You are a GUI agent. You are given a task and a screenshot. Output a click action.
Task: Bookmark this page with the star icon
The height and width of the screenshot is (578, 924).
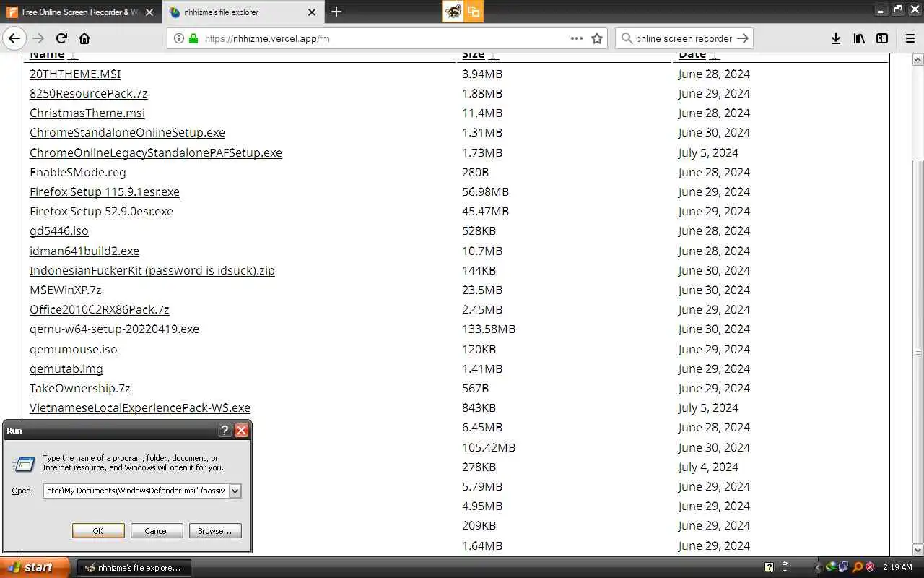pyautogui.click(x=597, y=38)
